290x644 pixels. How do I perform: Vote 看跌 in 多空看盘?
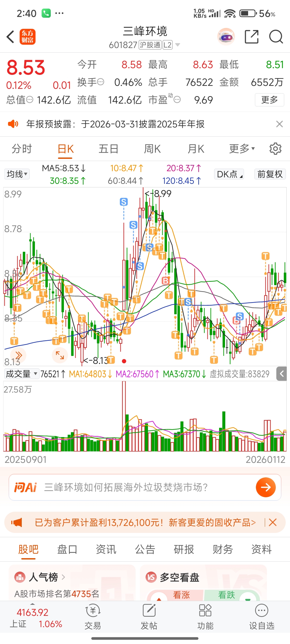coord(232,595)
